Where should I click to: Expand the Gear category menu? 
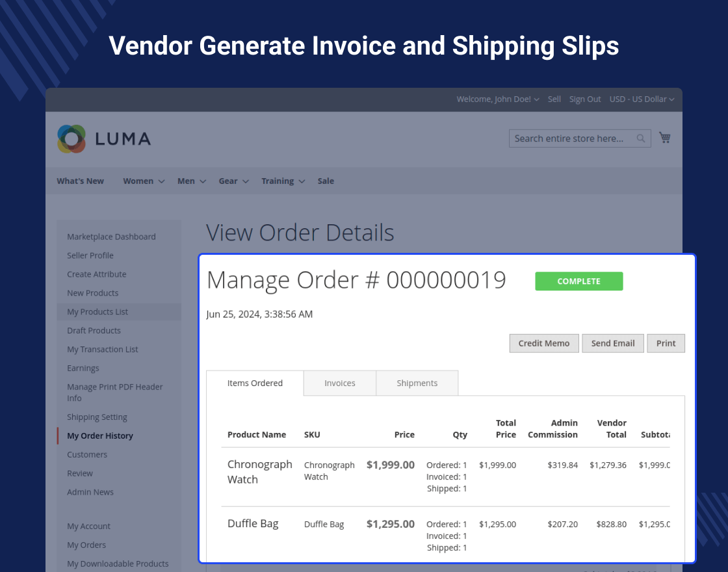[233, 181]
